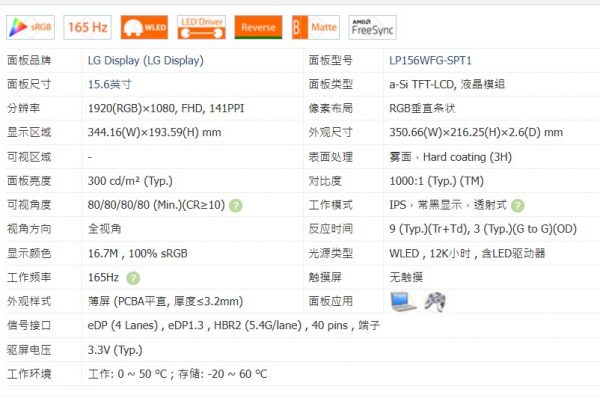Click the orange Reverse badge
This screenshot has height=401, width=600.
258,28
